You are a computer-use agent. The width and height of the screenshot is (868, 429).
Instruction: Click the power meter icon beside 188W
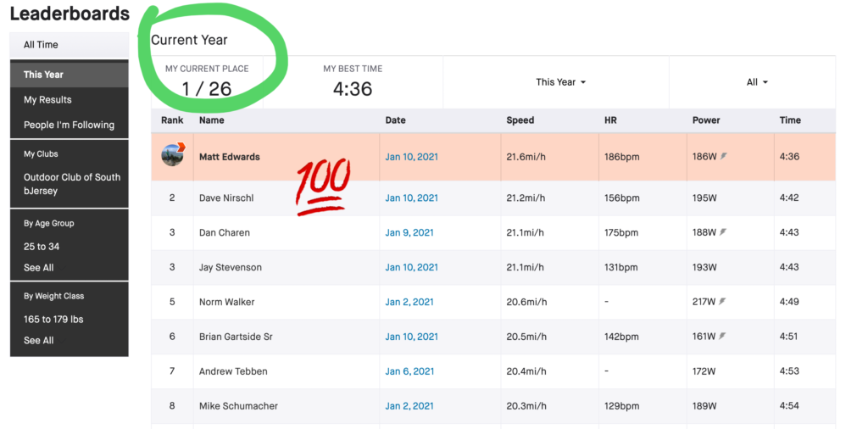tap(723, 232)
